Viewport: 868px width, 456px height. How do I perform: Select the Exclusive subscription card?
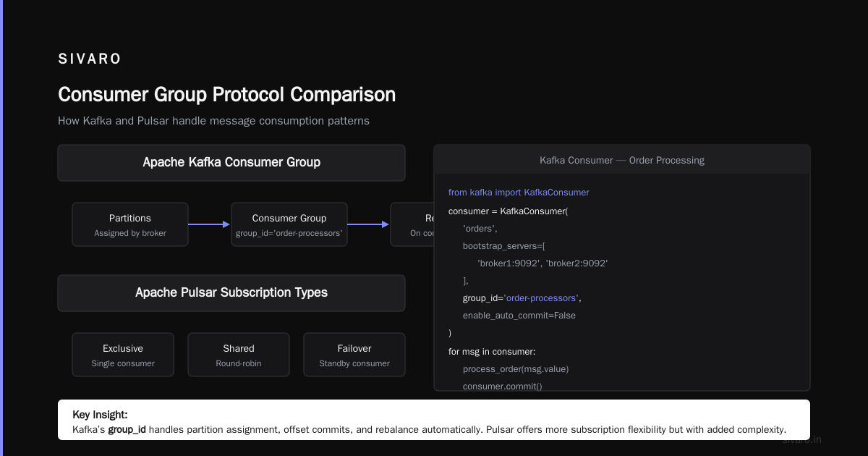point(123,355)
